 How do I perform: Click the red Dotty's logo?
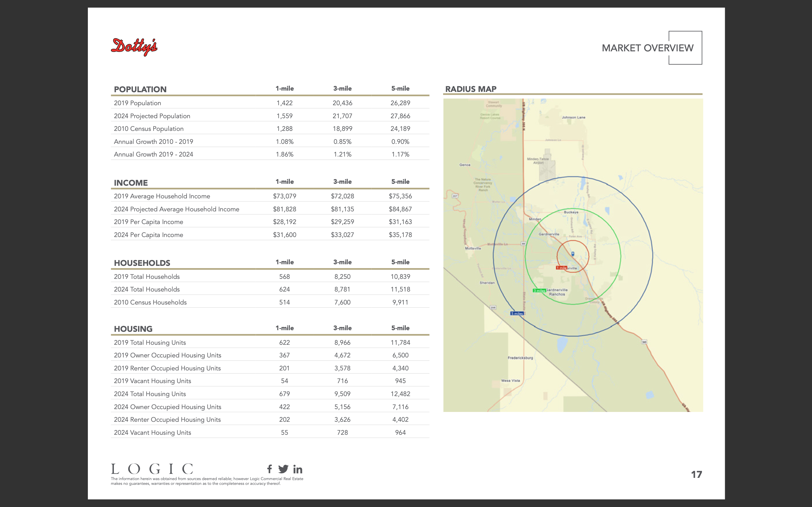pos(134,47)
